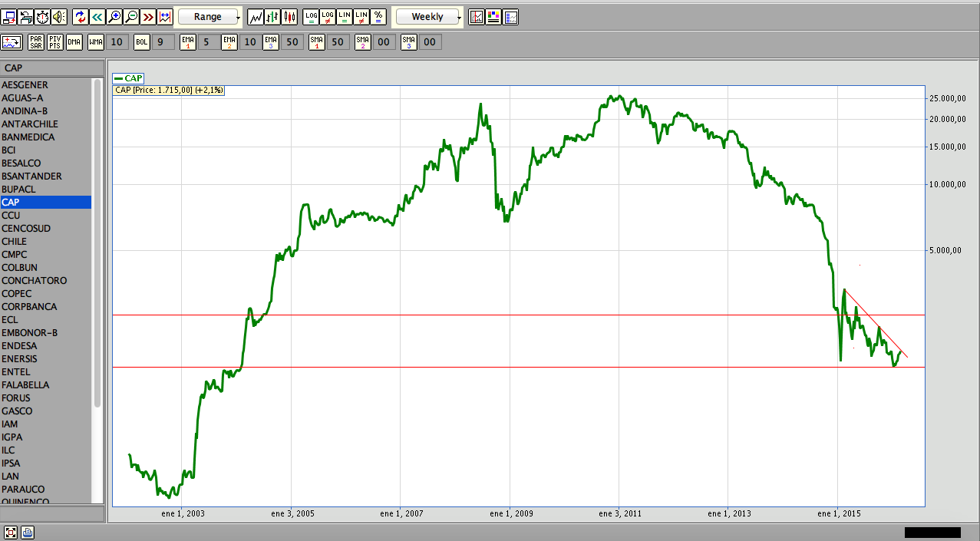Open the color palette settings icon

493,16
